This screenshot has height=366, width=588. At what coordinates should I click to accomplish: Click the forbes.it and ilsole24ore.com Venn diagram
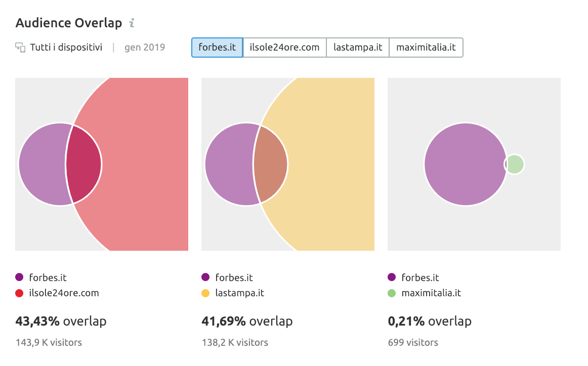click(x=102, y=164)
